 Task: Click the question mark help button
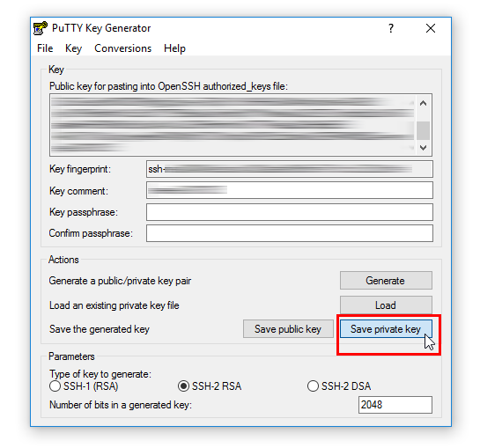pyautogui.click(x=391, y=28)
